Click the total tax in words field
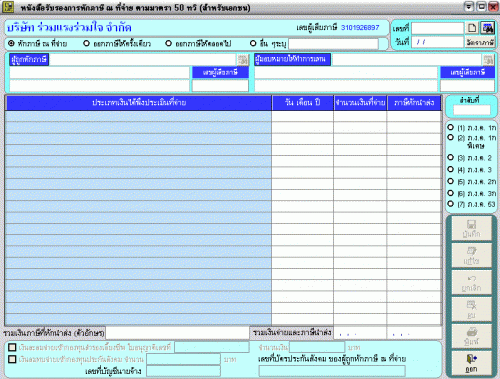Viewport: 500px width, 379px height. (177, 333)
